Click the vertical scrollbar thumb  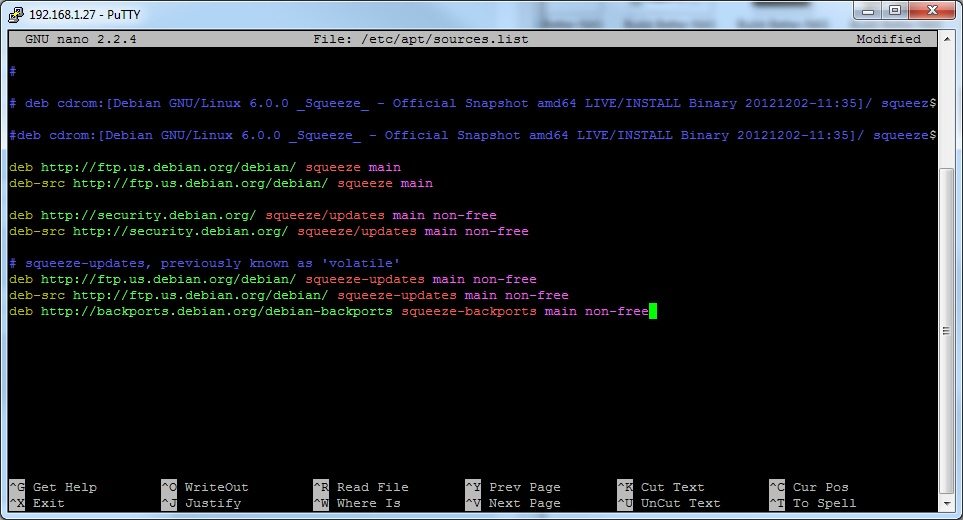tap(946, 330)
